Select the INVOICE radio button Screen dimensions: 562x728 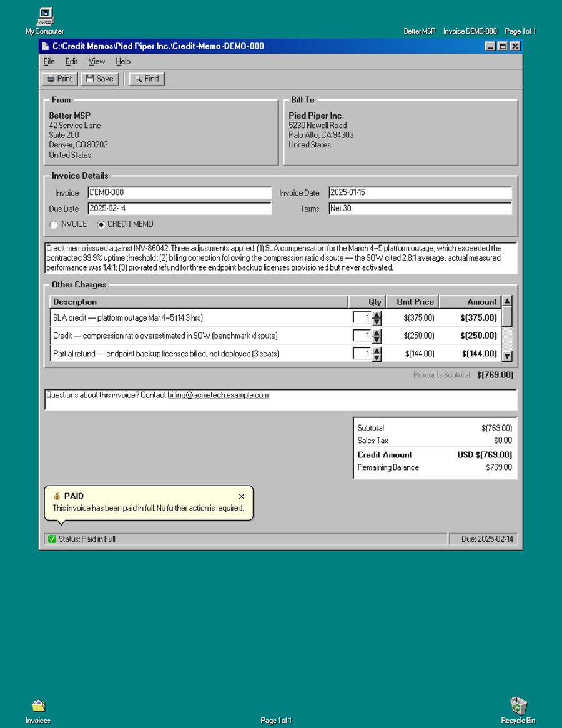[54, 225]
